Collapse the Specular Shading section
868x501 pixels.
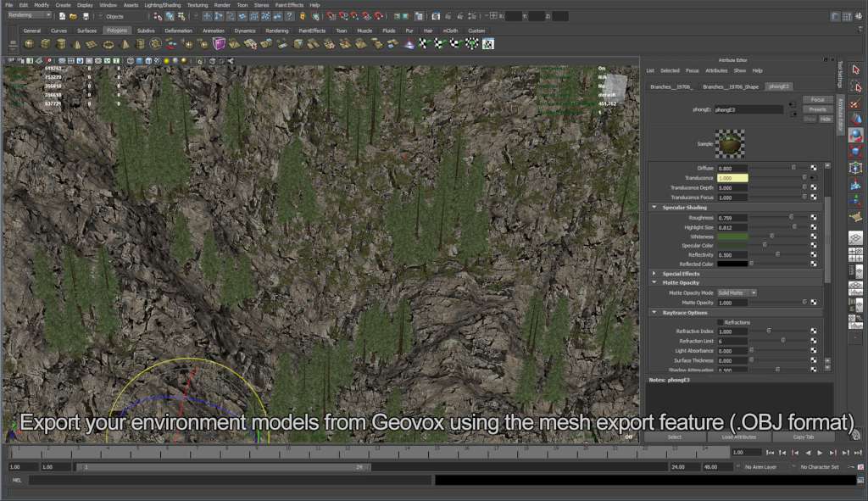click(654, 207)
